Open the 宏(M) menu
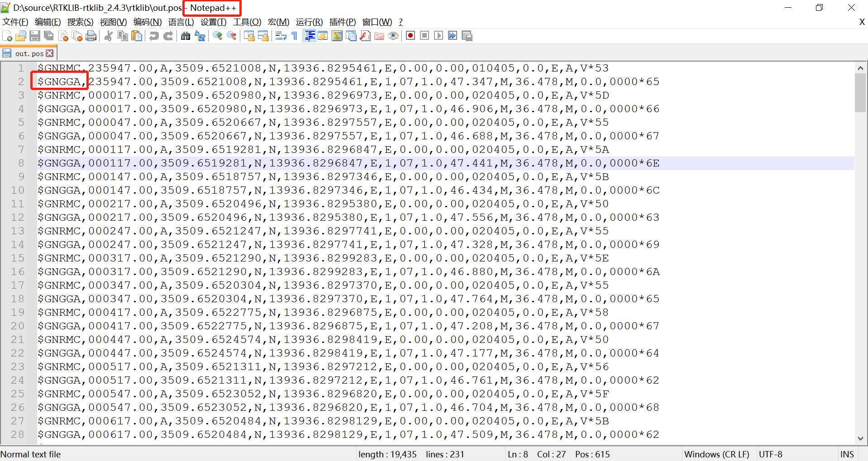The width and height of the screenshot is (868, 461). pos(279,22)
